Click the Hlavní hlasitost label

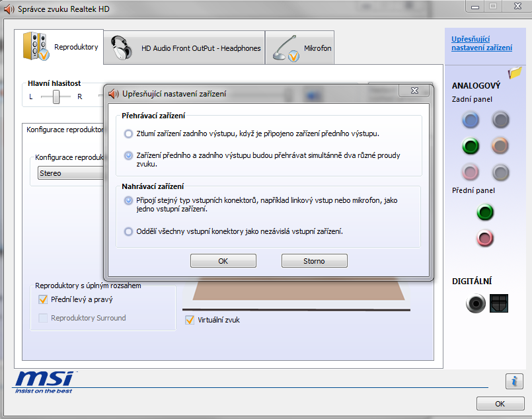coord(54,83)
